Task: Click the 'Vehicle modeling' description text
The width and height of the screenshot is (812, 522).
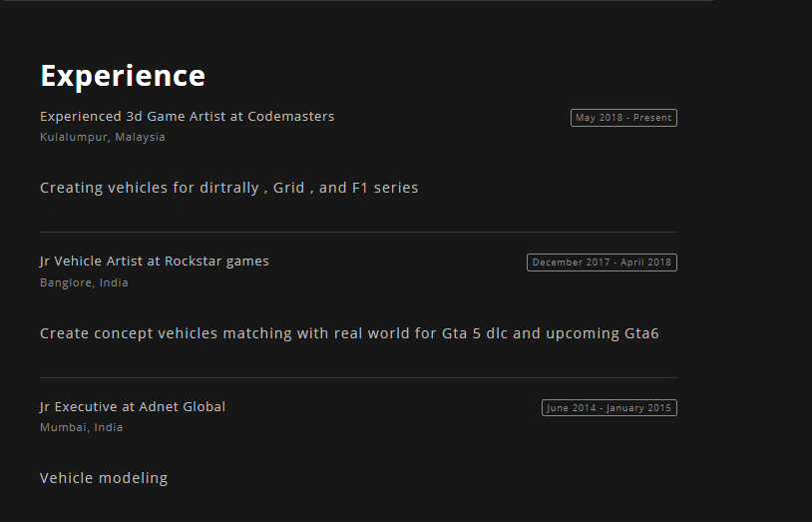Action: click(104, 478)
